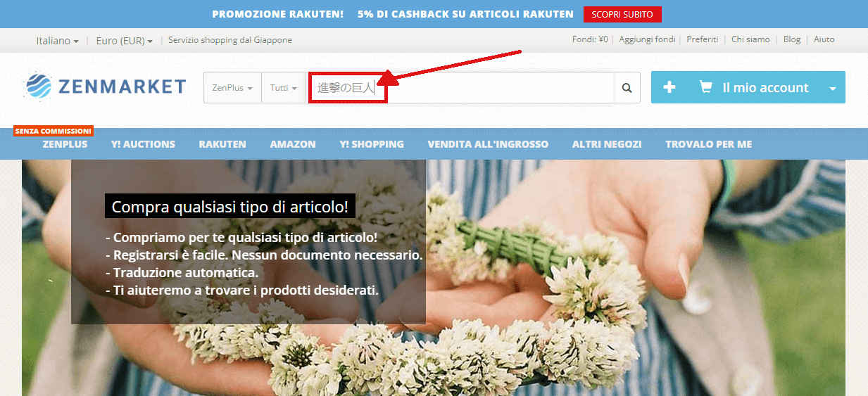868x396 pixels.
Task: Expand the Il mio account dropdown arrow
Action: pos(833,89)
